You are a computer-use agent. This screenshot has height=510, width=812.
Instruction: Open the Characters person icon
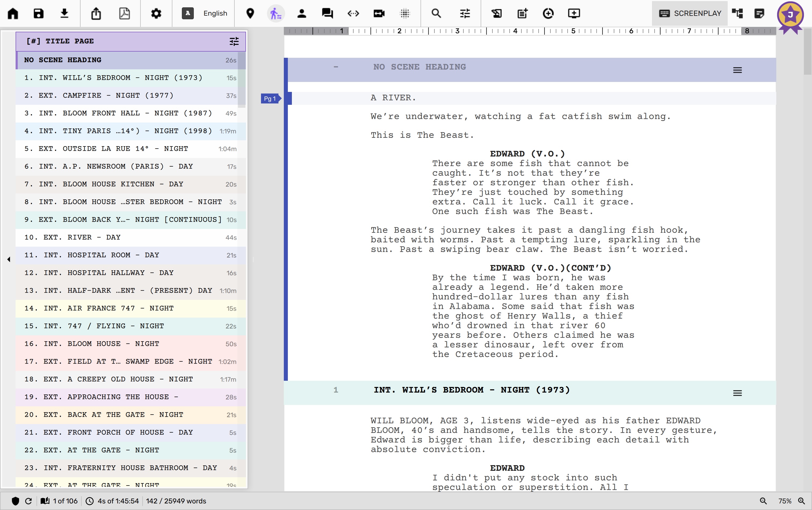302,13
